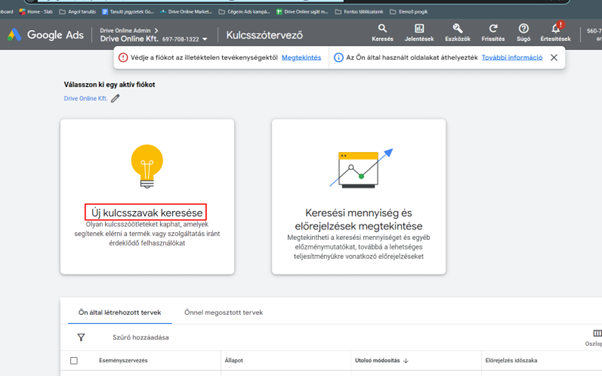Click the Frissítés refresh icon
The height and width of the screenshot is (376, 602).
pyautogui.click(x=493, y=33)
